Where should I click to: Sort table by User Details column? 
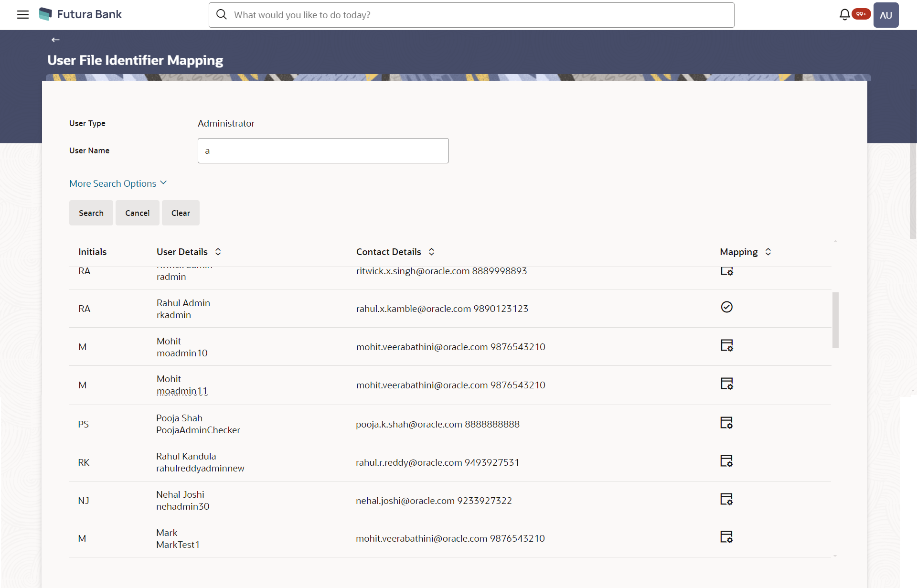pyautogui.click(x=218, y=252)
